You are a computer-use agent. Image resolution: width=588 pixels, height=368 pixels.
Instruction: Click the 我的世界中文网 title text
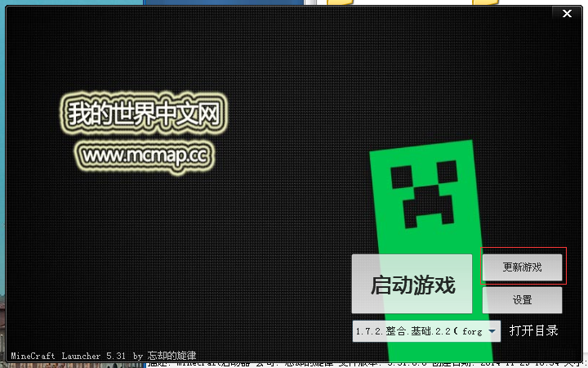(144, 114)
